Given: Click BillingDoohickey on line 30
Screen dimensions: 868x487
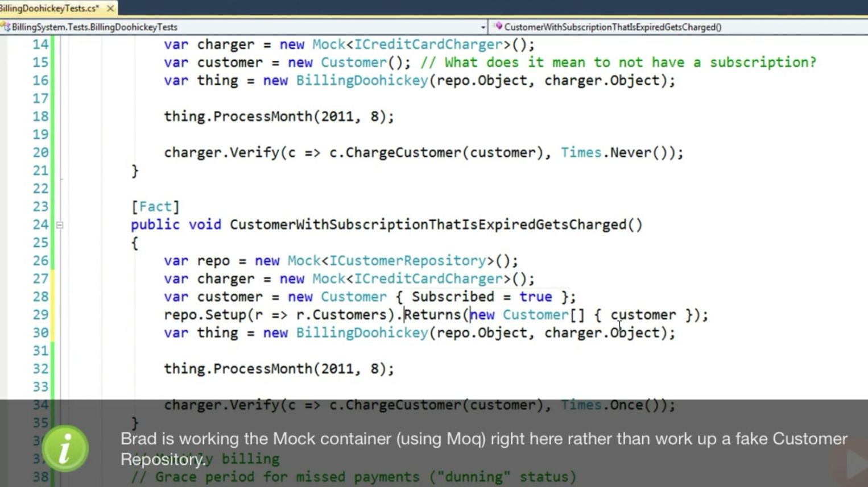Looking at the screenshot, I should click(362, 332).
